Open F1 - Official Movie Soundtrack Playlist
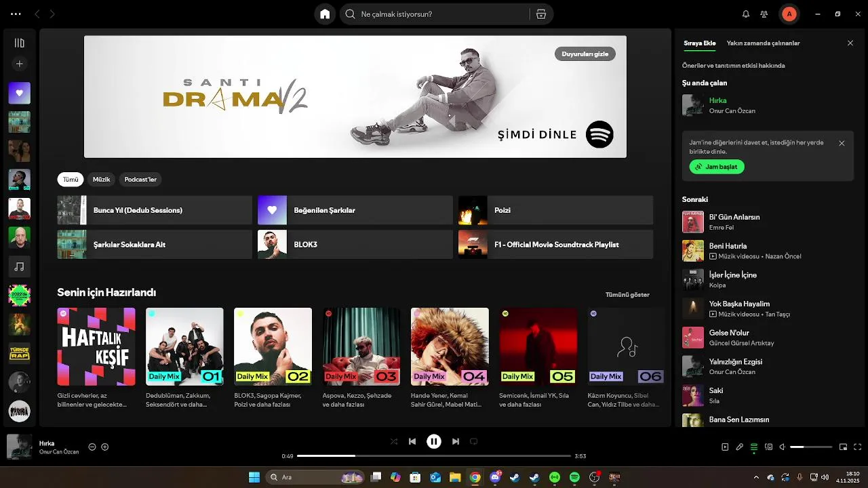Screen dimensions: 868x488 pyautogui.click(x=555, y=244)
